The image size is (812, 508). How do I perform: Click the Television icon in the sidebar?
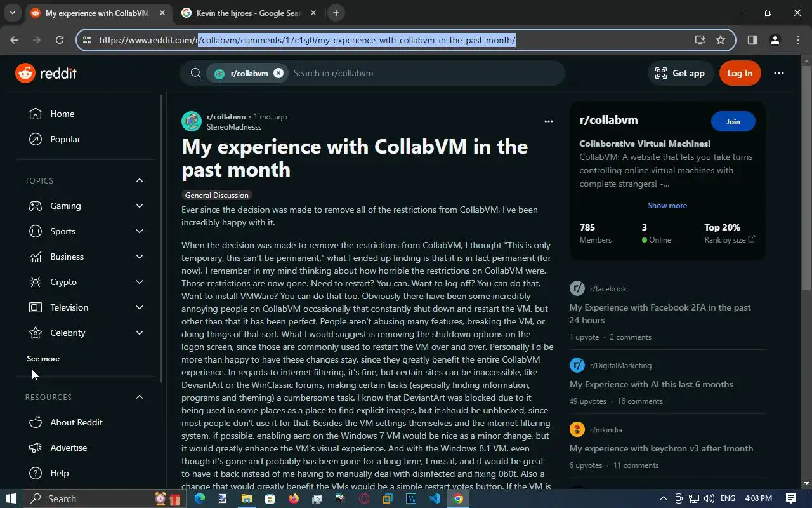tap(36, 307)
